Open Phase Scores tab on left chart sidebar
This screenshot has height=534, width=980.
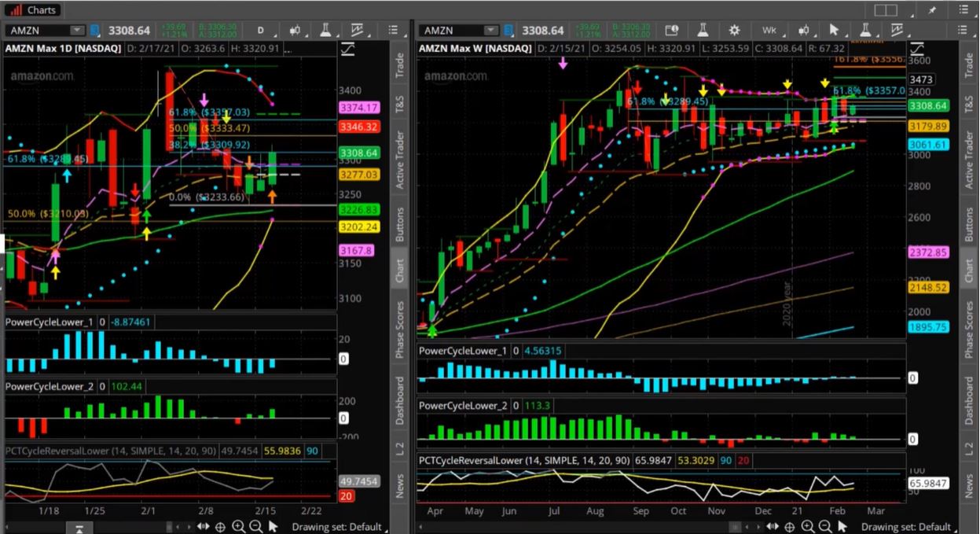click(x=399, y=329)
